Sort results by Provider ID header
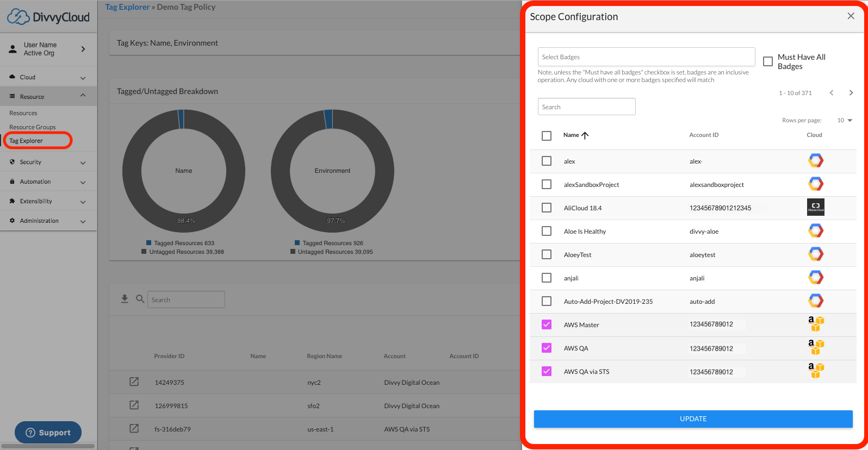Screen dimensions: 868x450 tap(169, 356)
